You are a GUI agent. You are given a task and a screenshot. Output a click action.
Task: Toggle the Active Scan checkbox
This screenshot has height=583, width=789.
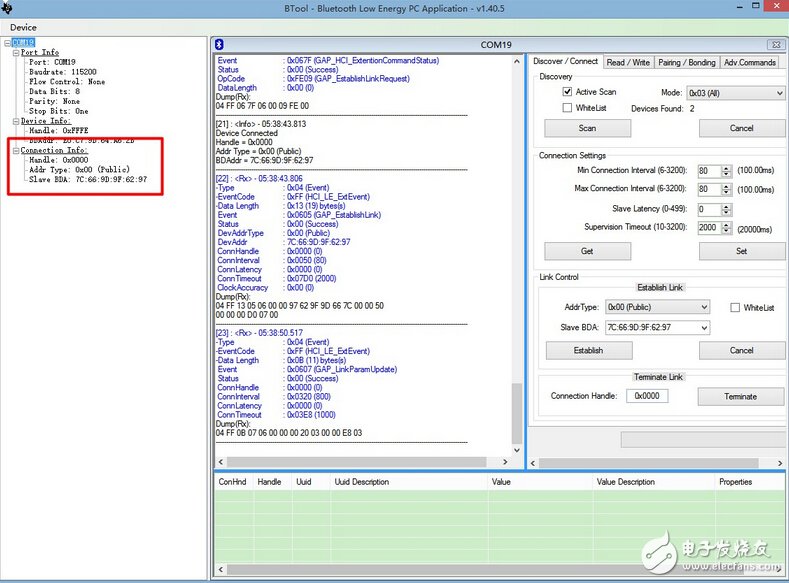[x=568, y=92]
